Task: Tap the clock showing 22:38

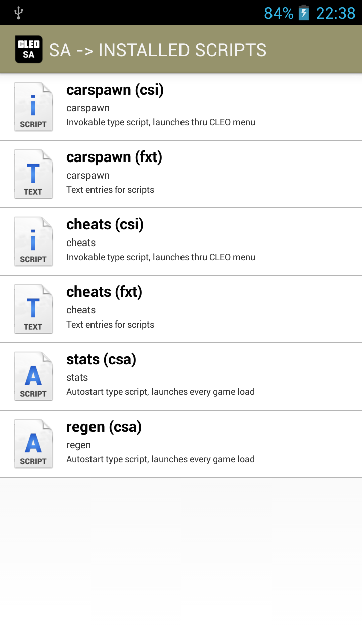Action: click(335, 13)
